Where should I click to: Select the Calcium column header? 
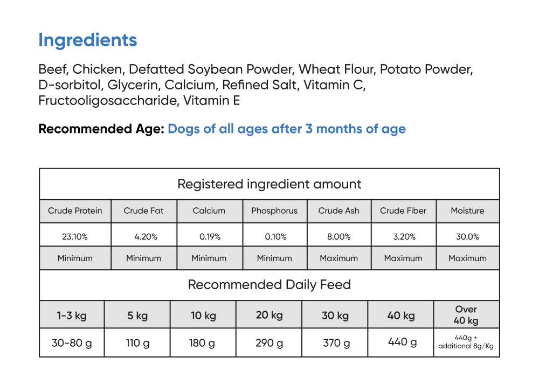pyautogui.click(x=209, y=211)
